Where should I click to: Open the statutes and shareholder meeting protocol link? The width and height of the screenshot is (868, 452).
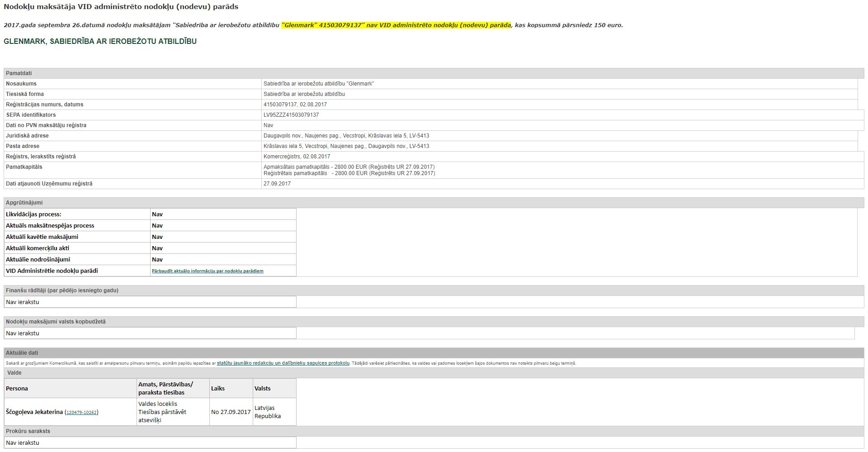283,363
